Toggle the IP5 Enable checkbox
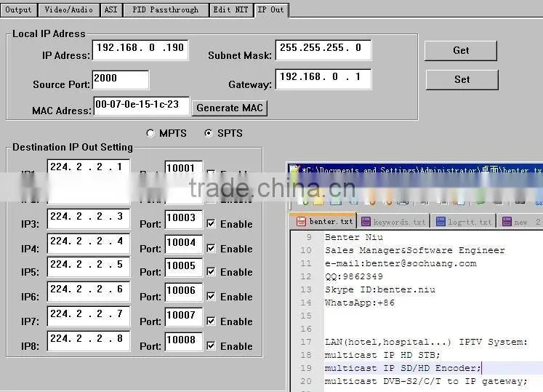This screenshot has width=543, height=392. 211,271
